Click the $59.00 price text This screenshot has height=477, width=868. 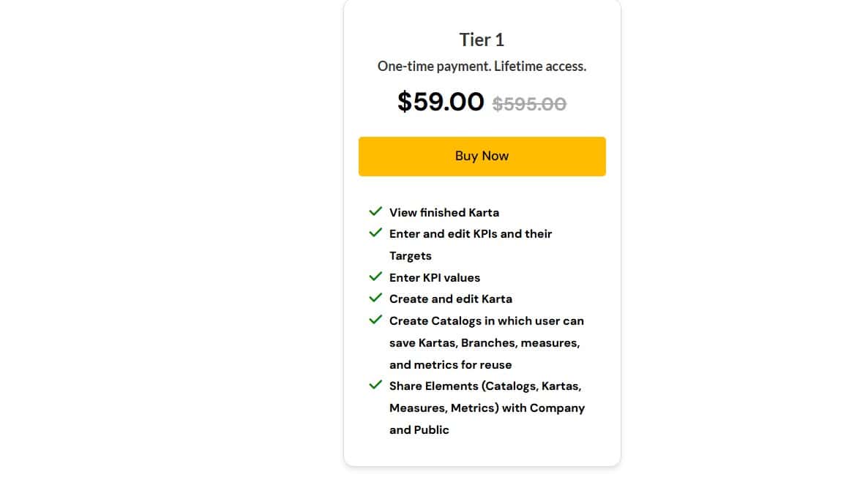click(441, 102)
